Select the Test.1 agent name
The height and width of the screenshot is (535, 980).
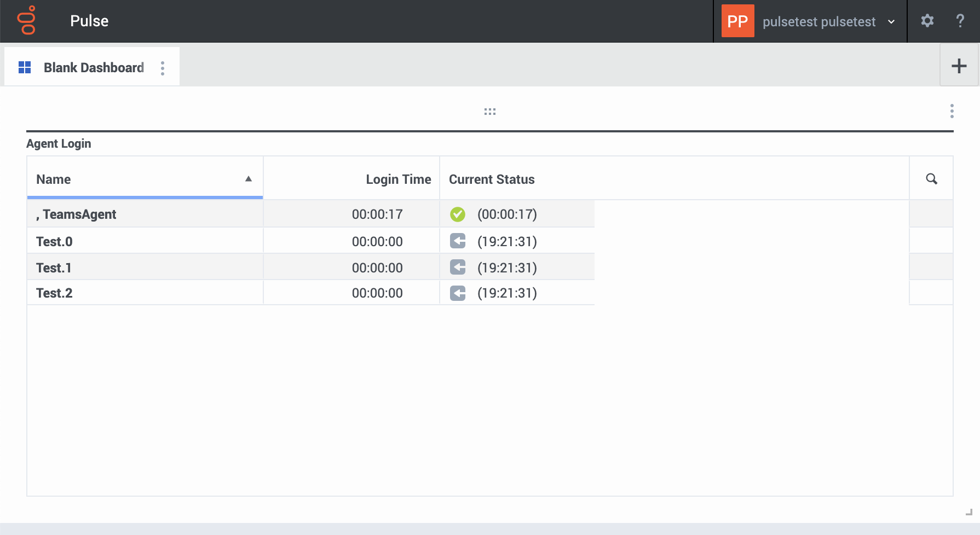point(54,268)
